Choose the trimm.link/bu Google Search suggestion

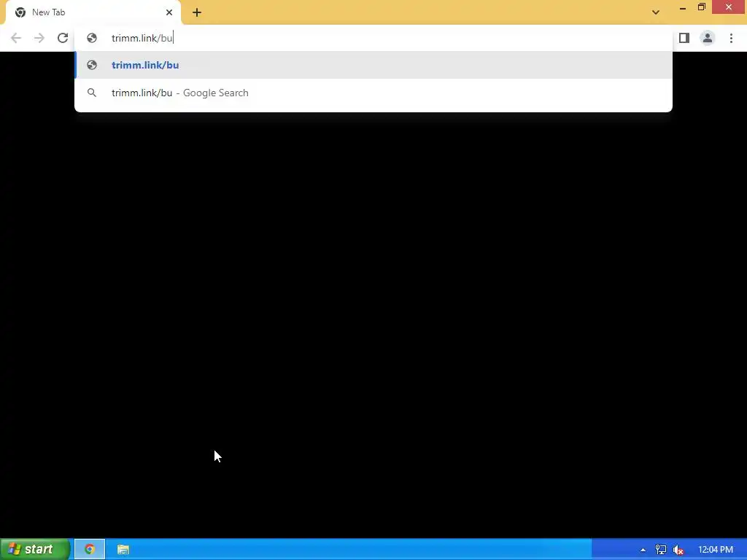[x=373, y=93]
